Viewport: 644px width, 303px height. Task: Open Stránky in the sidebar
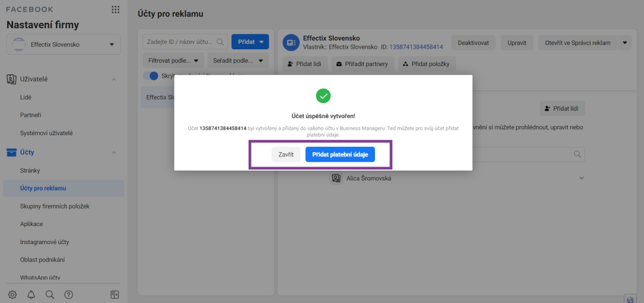point(30,170)
